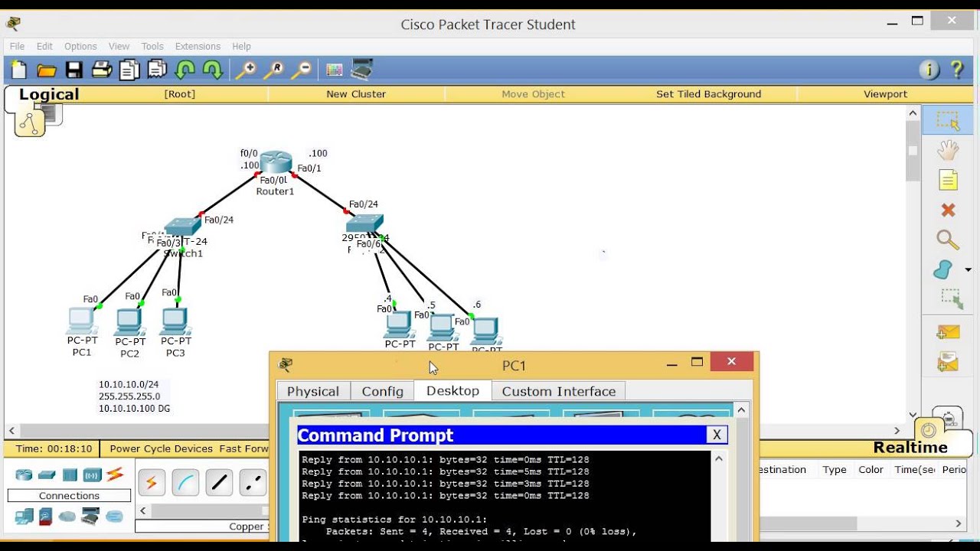This screenshot has width=980, height=551.
Task: Select the Switches device category icon
Action: (x=47, y=475)
